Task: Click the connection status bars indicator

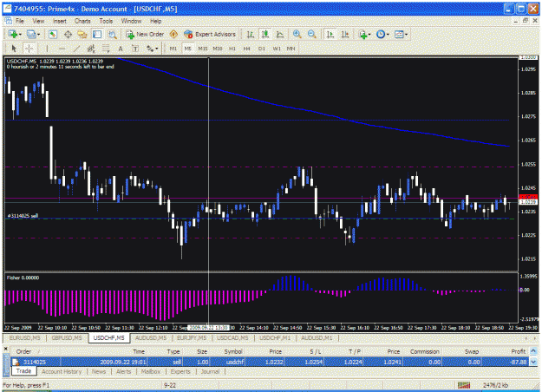Action: [x=464, y=385]
